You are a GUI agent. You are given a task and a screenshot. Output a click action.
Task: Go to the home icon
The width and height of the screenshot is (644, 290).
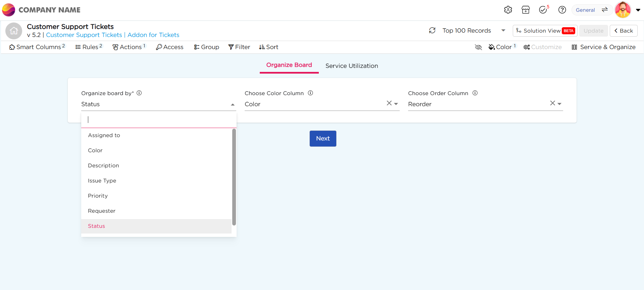(14, 31)
